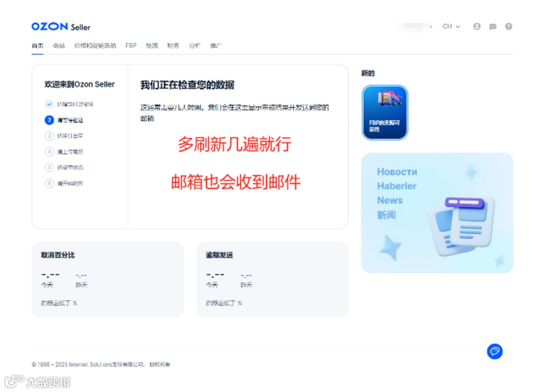Select the 请上传商品 step label
The width and height of the screenshot is (542, 392).
(70, 152)
